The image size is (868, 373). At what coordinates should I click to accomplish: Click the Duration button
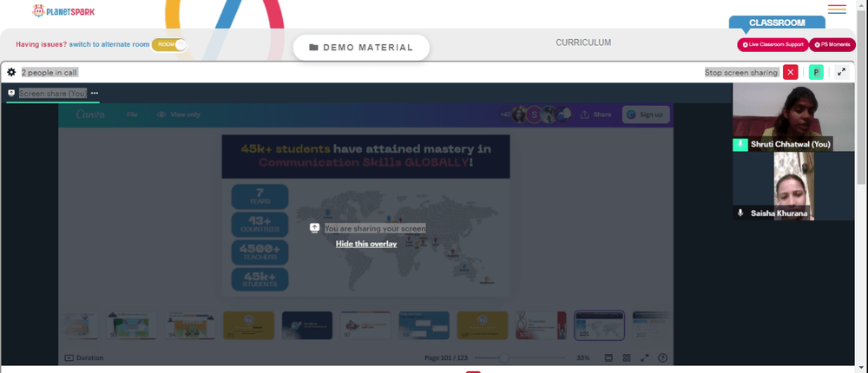click(83, 358)
